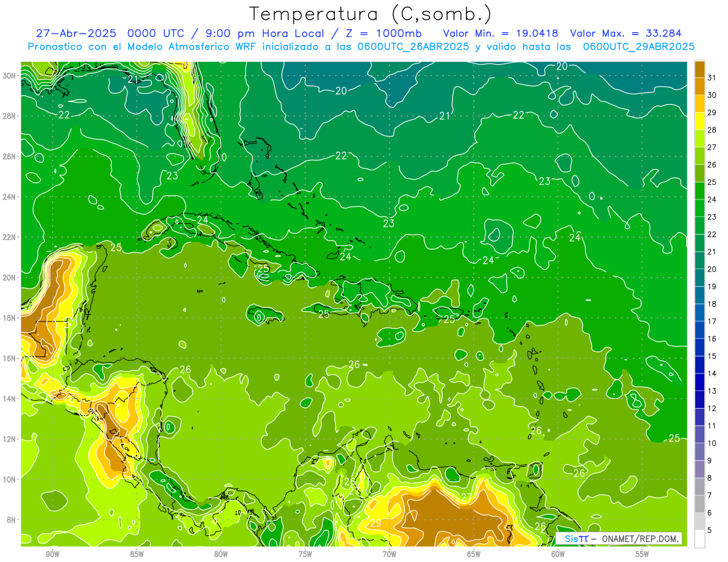Click the '8N' latitude axis label
Screen dimensions: 728x562
point(12,520)
